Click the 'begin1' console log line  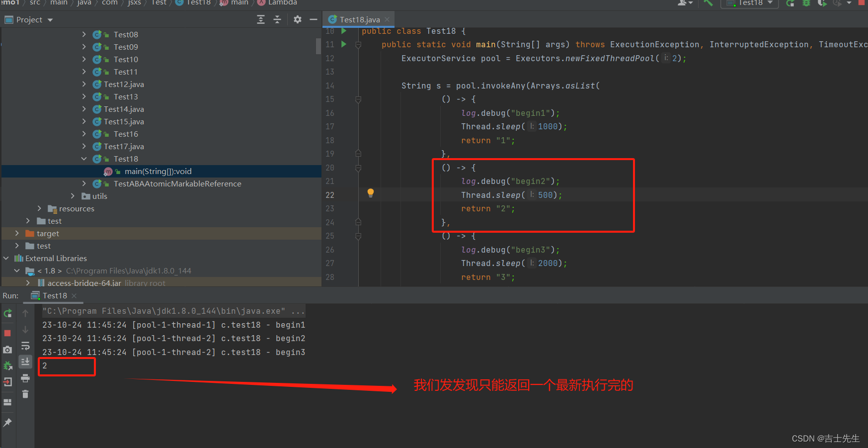173,325
